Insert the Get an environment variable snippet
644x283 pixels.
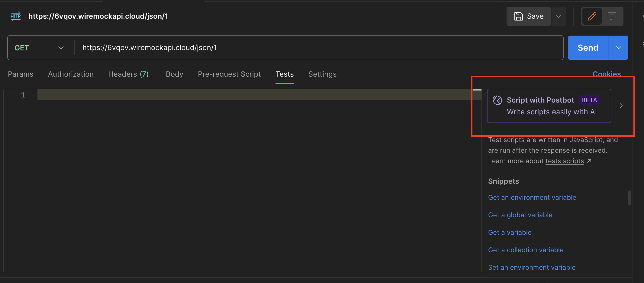point(532,197)
